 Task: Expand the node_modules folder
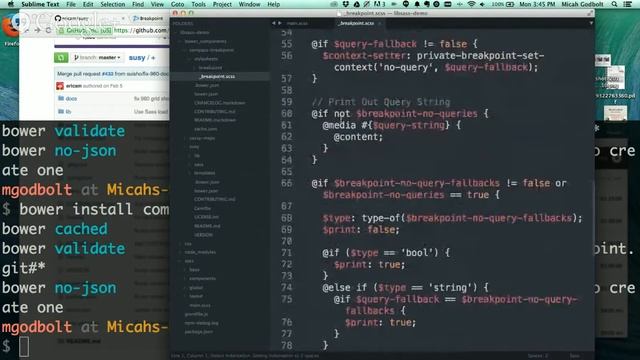pyautogui.click(x=200, y=252)
